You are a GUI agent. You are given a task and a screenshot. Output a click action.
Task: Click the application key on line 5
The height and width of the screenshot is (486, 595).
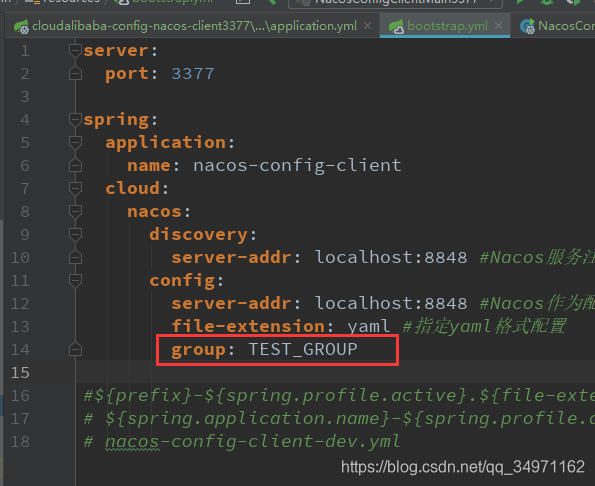[166, 143]
